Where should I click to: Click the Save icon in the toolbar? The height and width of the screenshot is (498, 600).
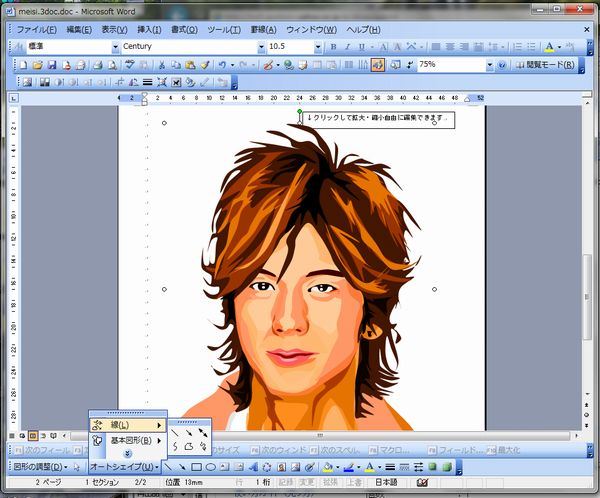point(51,65)
